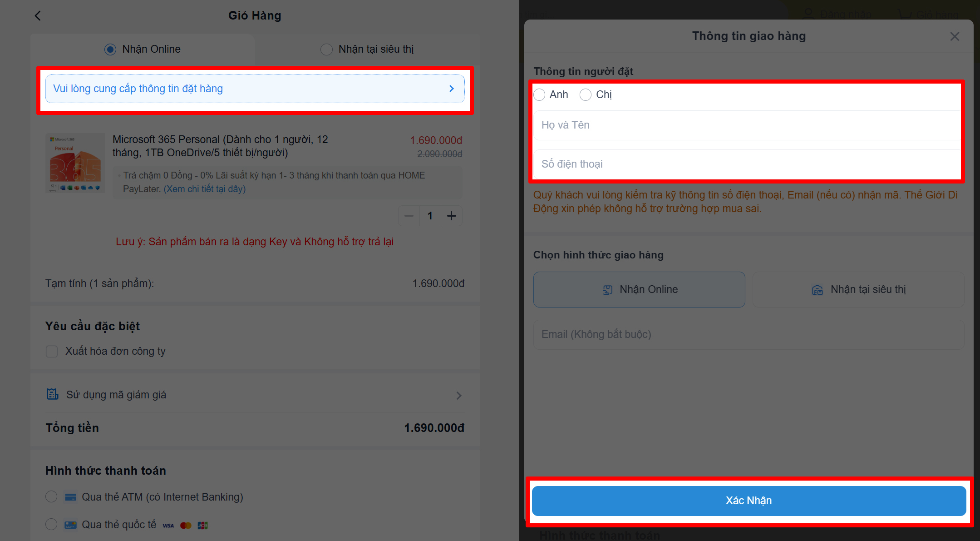
Task: Expand the Sử dụng mã giảm giá row
Action: [254, 395]
